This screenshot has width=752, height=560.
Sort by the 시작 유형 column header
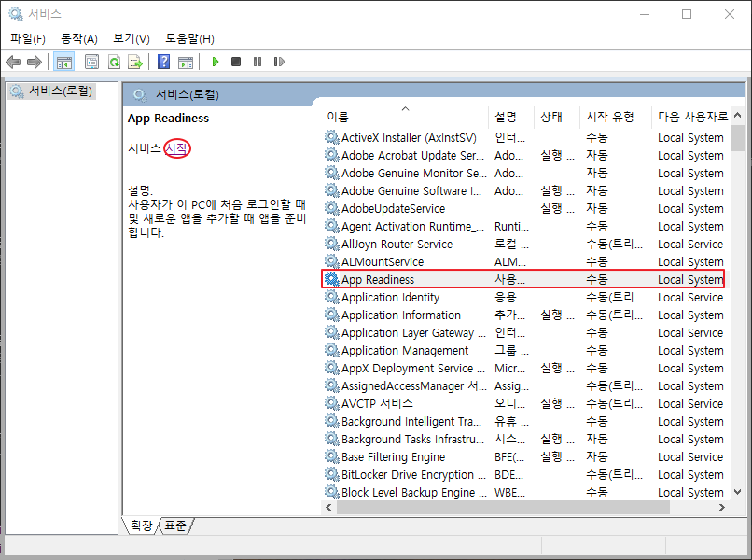[616, 117]
